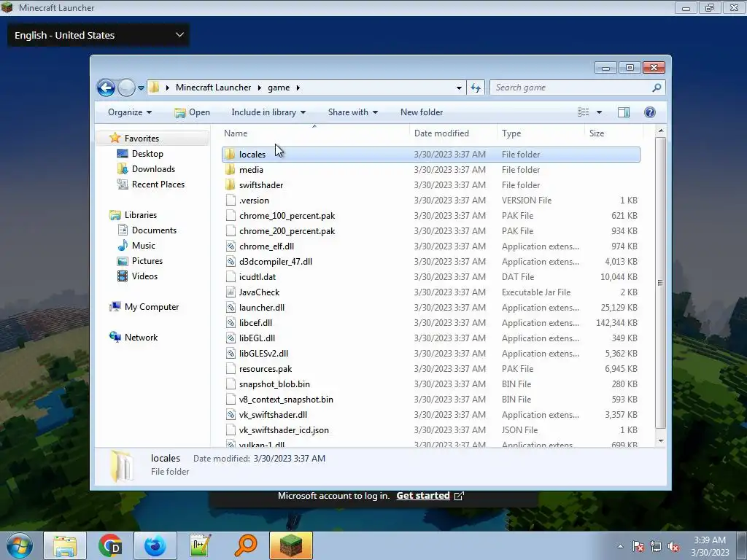747x560 pixels.
Task: Open the English - United States language dropdown
Action: pyautogui.click(x=98, y=35)
